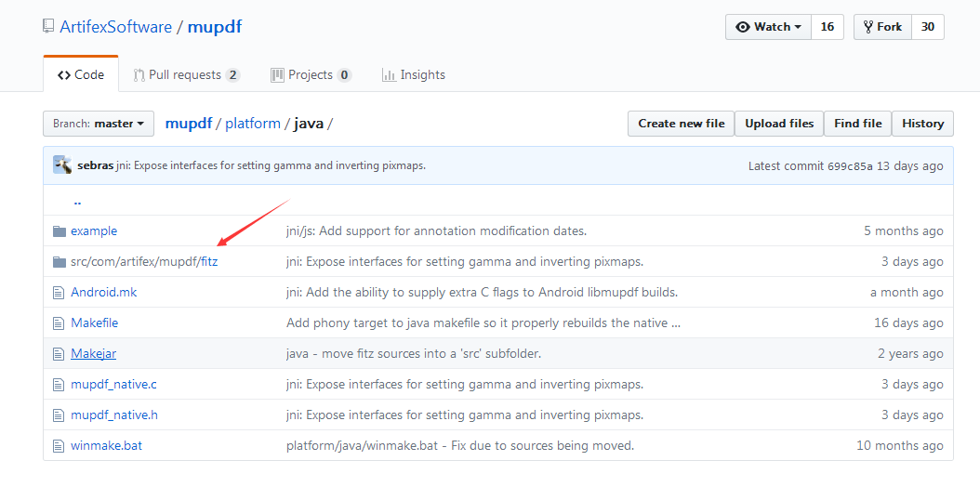
Task: Click the Find file button
Action: [x=857, y=124]
